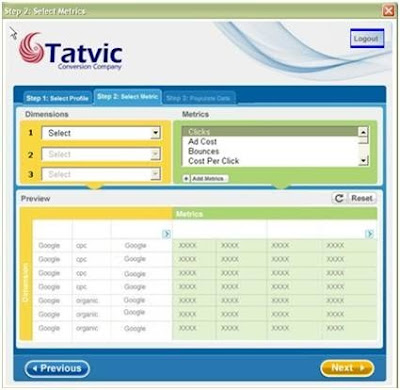This screenshot has height=390, width=400.
Task: Click the Tatvic logo
Action: [71, 51]
